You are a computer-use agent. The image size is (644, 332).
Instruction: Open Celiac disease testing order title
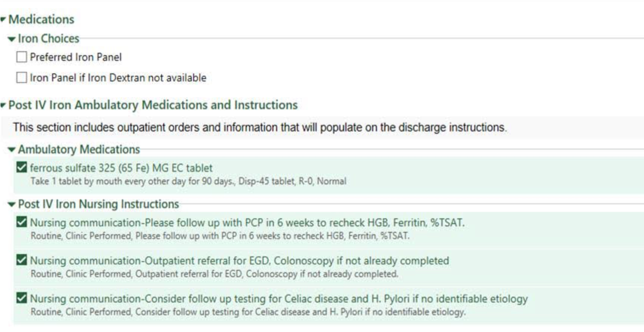pos(279,299)
